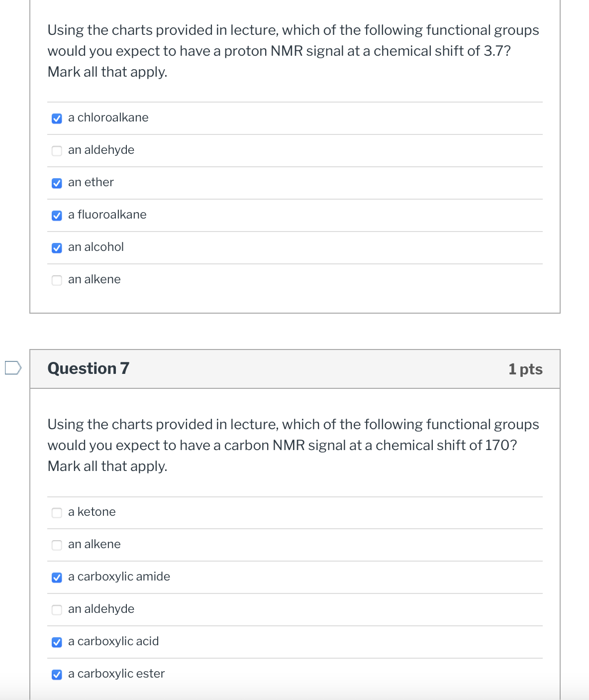Check the 'an alkene' option in question 6

pos(57,280)
